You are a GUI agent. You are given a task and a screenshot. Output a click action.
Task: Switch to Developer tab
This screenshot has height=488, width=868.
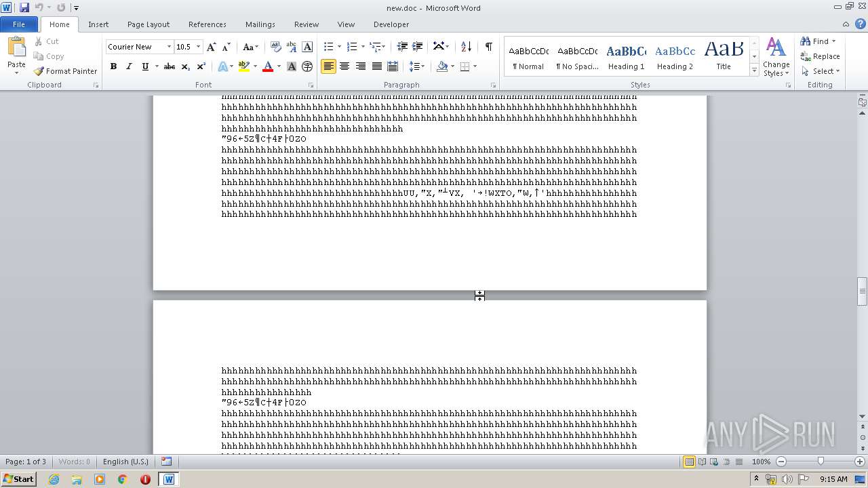(x=391, y=24)
